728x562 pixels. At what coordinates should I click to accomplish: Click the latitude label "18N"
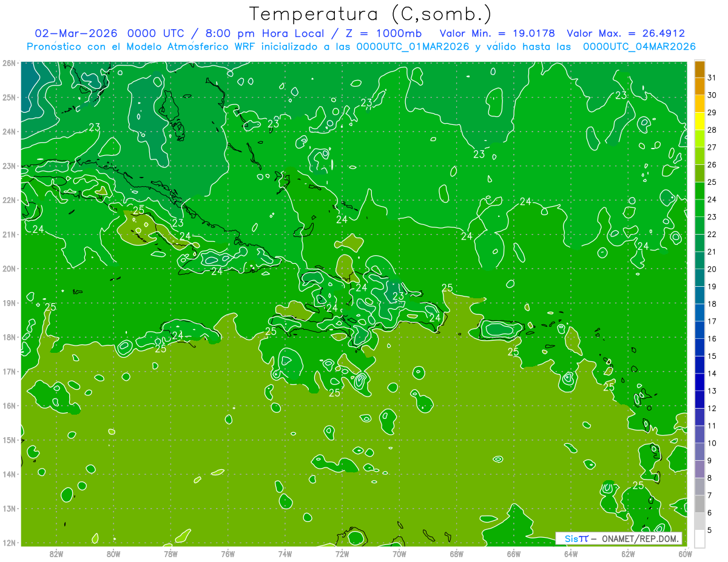[x=8, y=337]
